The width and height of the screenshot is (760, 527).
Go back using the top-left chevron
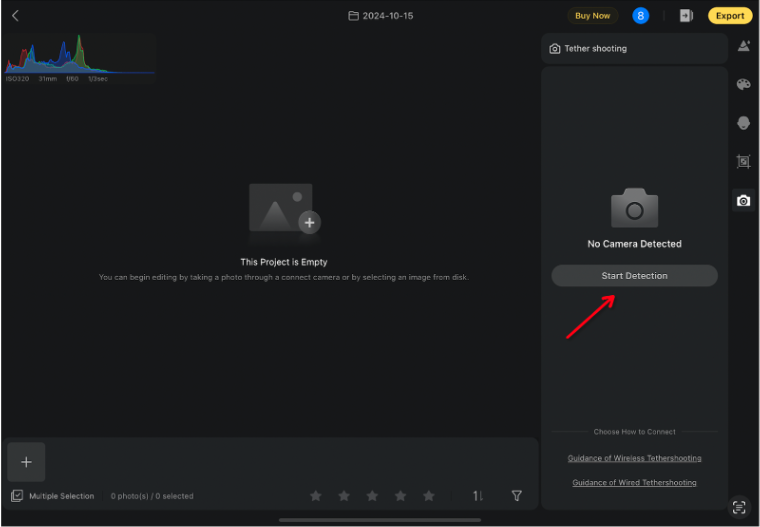(15, 16)
